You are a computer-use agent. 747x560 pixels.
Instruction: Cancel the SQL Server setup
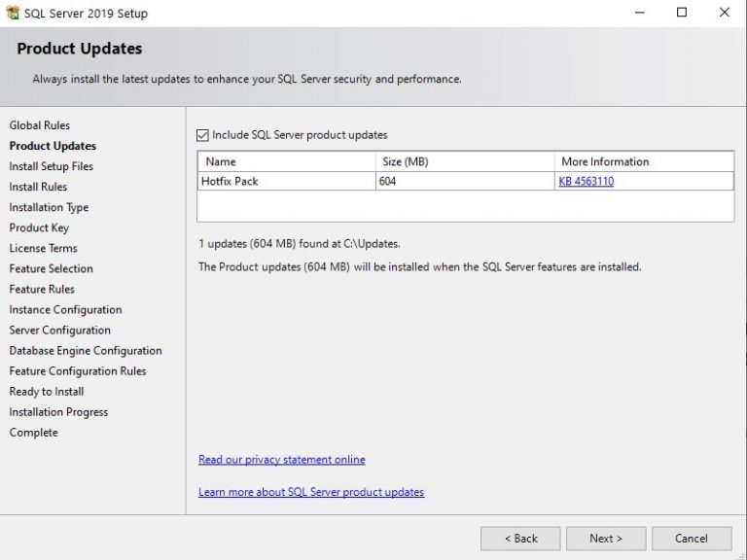click(x=692, y=539)
